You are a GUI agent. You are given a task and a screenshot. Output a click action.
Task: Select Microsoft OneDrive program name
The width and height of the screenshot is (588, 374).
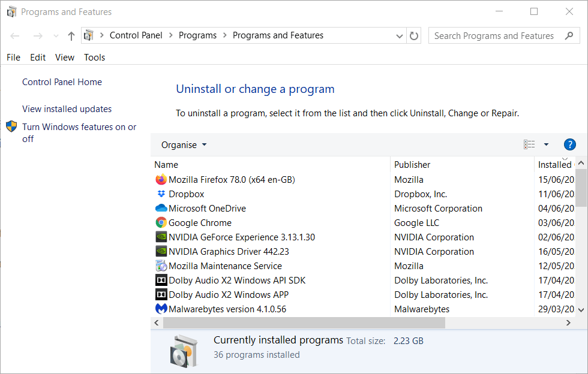click(x=208, y=209)
